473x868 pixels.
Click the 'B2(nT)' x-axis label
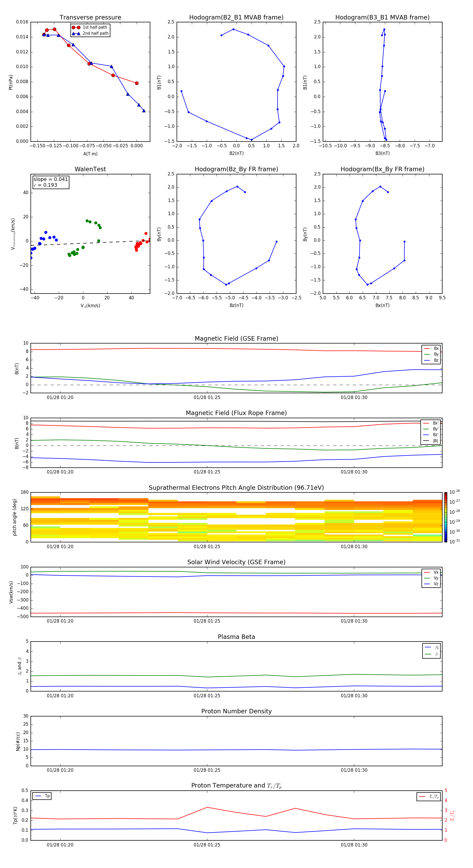[x=236, y=153]
